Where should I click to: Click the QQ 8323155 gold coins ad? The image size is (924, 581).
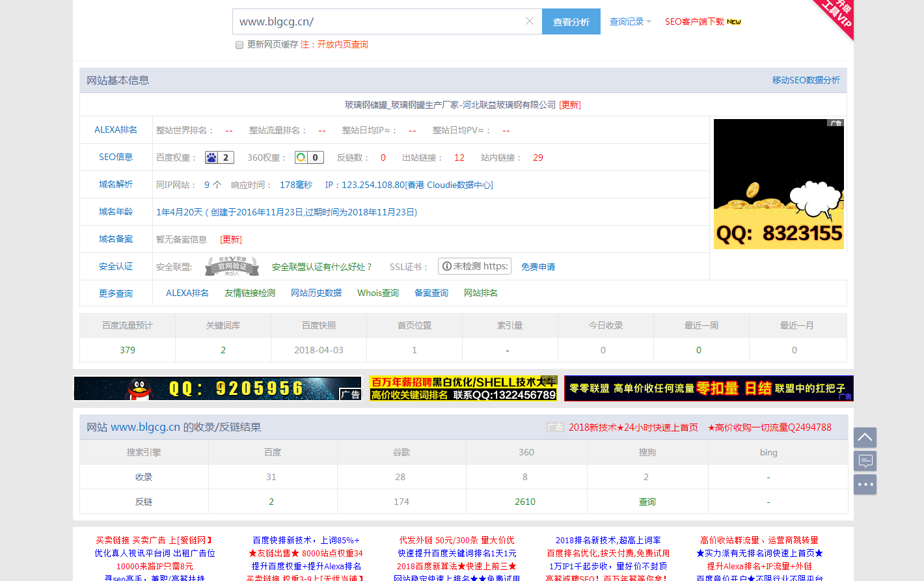[778, 184]
